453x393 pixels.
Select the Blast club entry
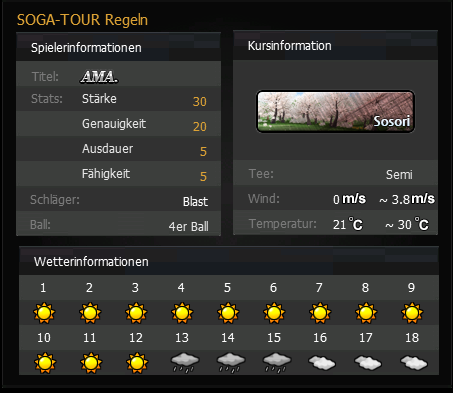coord(195,201)
